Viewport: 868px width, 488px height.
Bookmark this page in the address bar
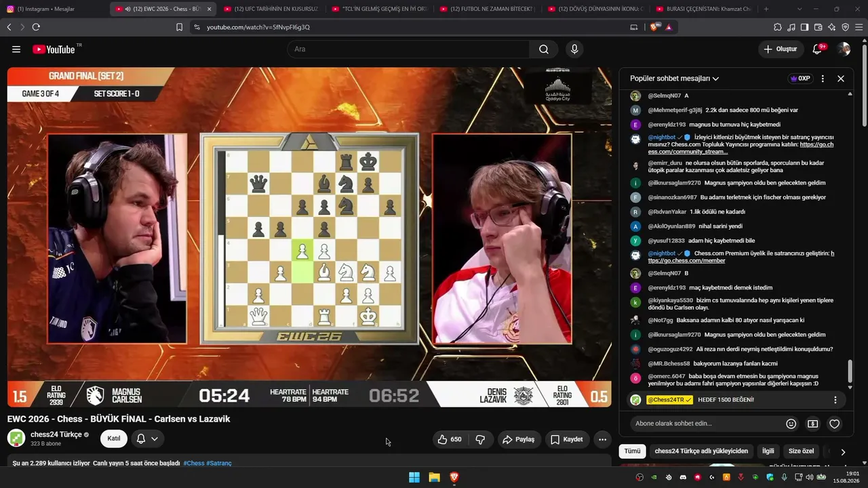coord(179,27)
